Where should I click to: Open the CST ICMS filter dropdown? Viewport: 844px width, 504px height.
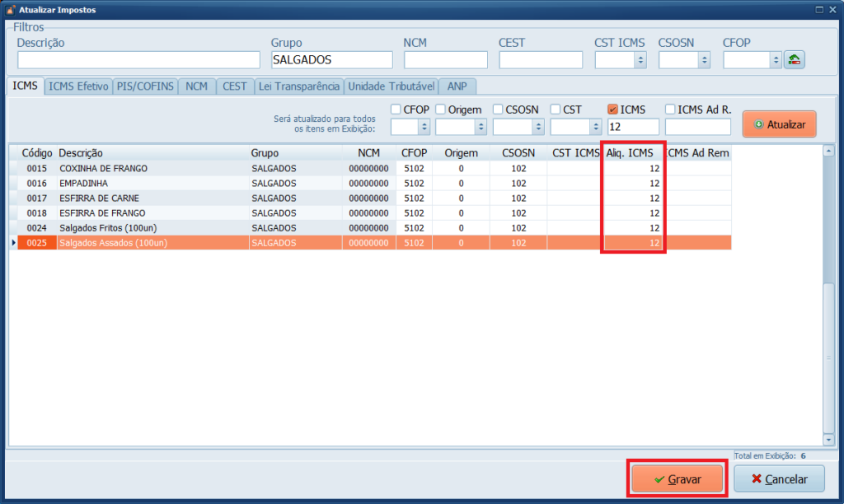(640, 60)
